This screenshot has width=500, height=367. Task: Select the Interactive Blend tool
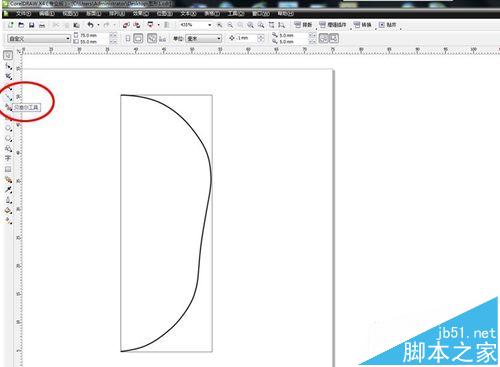pos(8,179)
